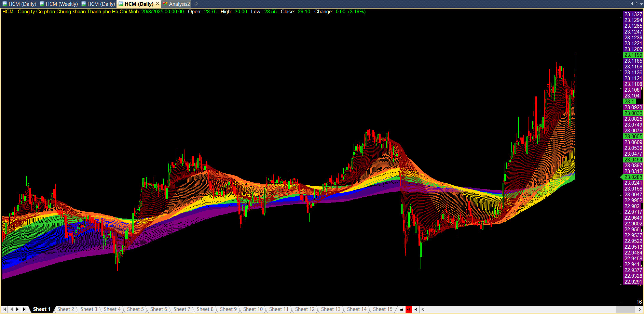Click the chart scrollbar's right arrow
The image size is (644, 314).
pos(640,309)
